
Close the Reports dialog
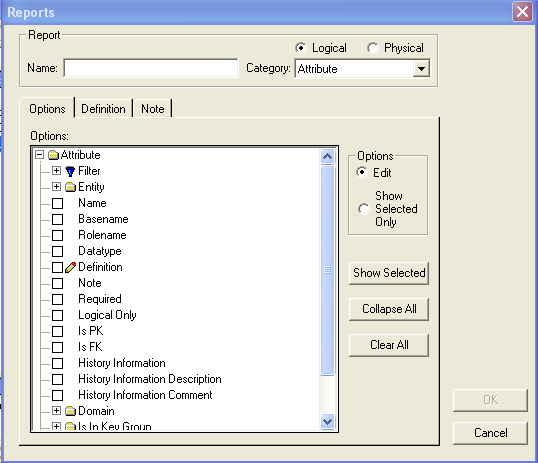(x=522, y=12)
